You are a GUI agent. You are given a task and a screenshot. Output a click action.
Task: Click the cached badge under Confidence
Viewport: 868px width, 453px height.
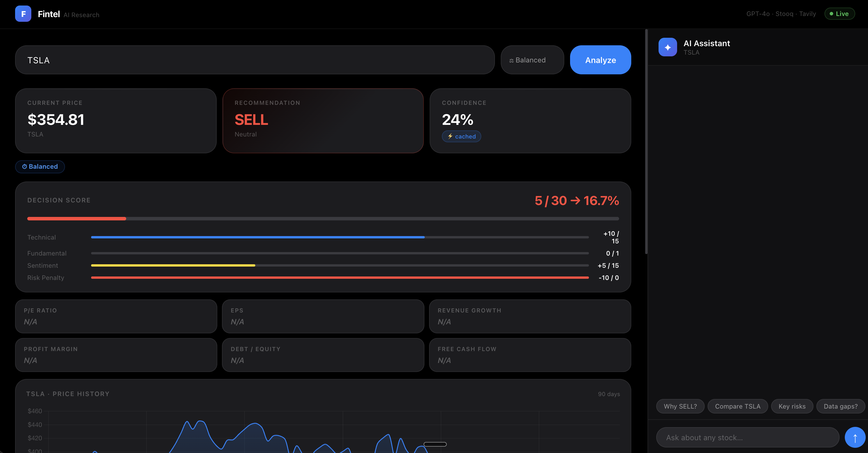click(461, 136)
